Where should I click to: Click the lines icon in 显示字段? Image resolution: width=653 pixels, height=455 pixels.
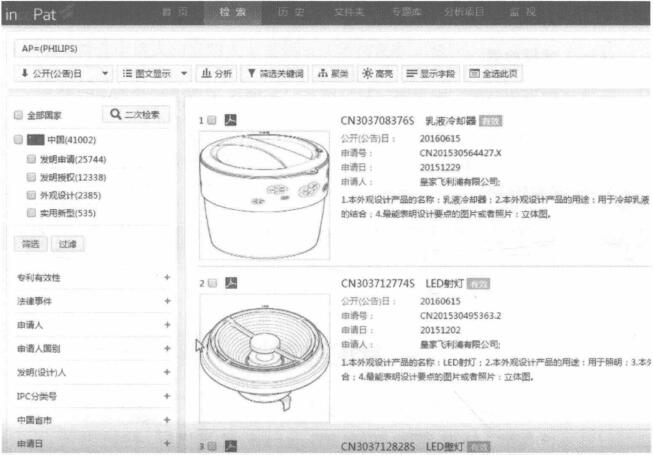(x=411, y=73)
